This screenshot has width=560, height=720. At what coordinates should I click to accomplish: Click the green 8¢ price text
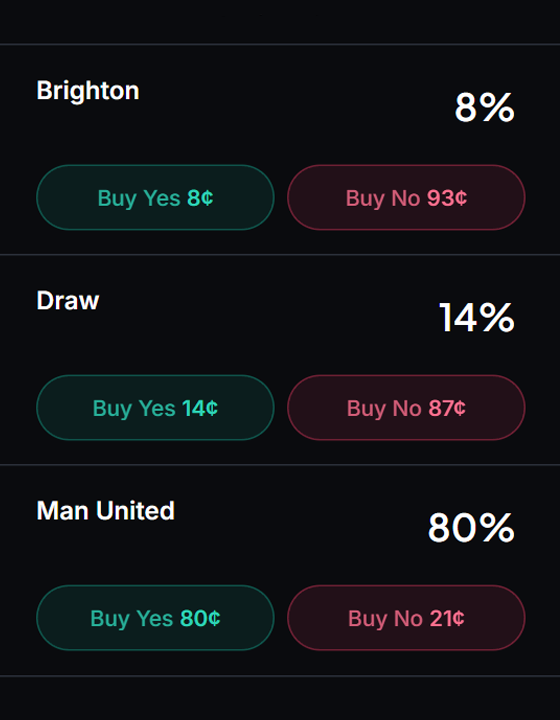point(200,198)
